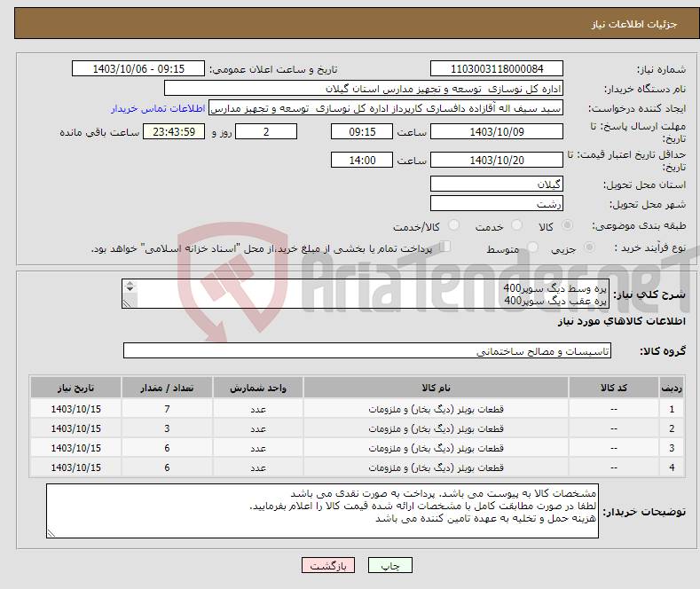Click the response deadline time 09:15 field
700x589 pixels.
[362, 131]
